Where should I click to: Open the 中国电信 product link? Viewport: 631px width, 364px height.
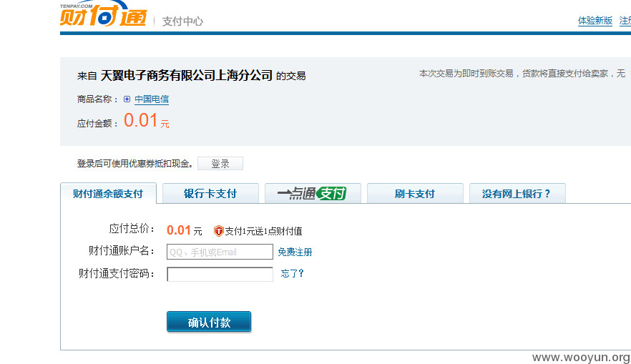pyautogui.click(x=152, y=99)
